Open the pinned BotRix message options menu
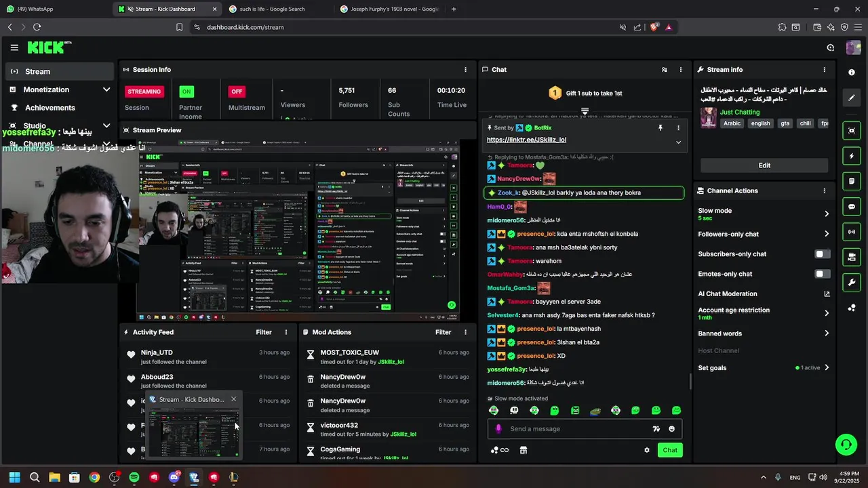 click(678, 127)
